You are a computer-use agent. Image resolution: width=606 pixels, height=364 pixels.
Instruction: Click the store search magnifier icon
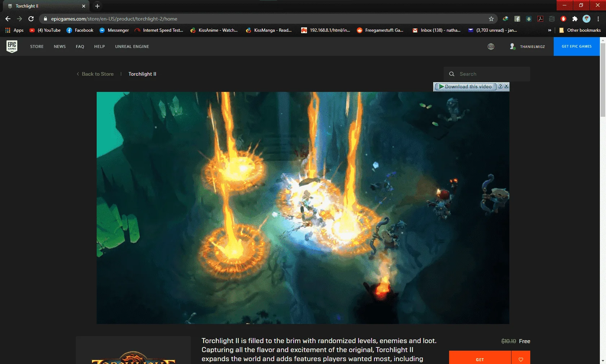click(x=452, y=74)
